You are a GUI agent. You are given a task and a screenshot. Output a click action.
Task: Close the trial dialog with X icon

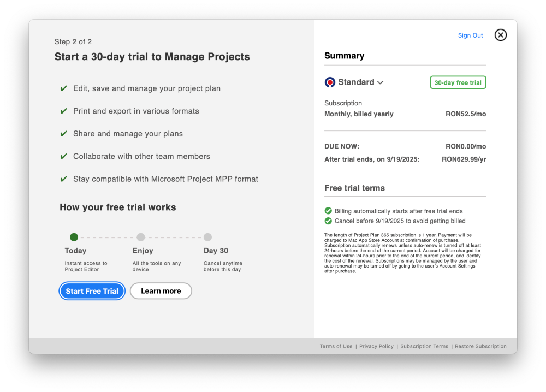[500, 35]
